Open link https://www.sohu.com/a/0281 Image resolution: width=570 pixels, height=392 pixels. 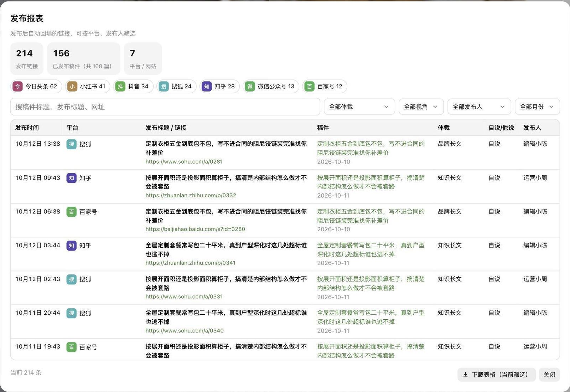(184, 161)
